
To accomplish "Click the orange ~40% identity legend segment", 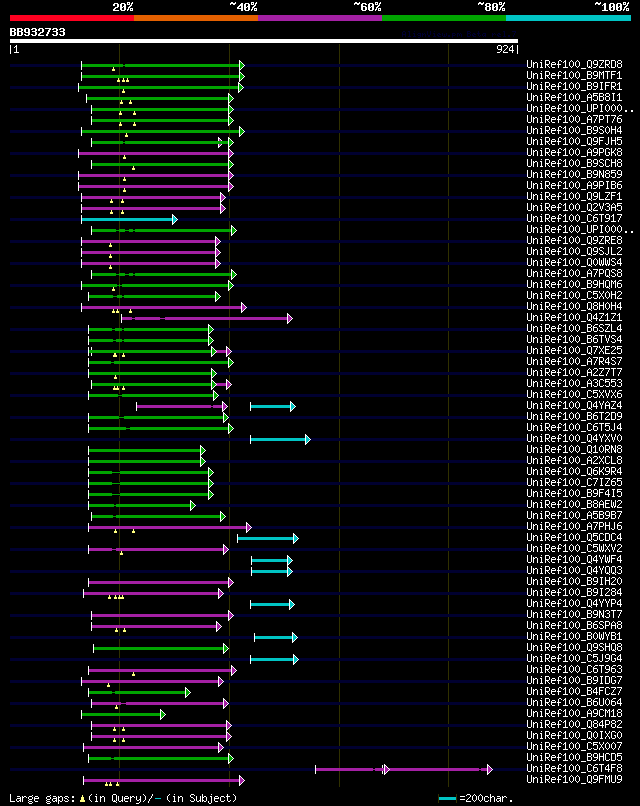I will click(x=196, y=18).
